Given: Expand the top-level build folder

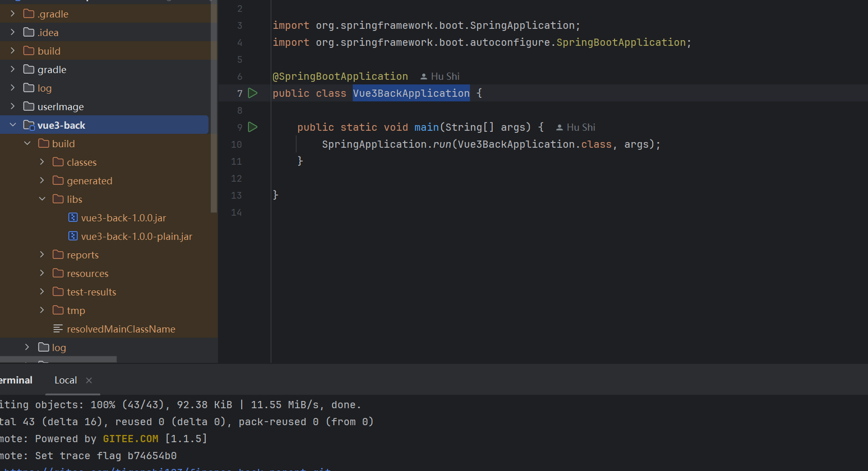Looking at the screenshot, I should point(13,51).
